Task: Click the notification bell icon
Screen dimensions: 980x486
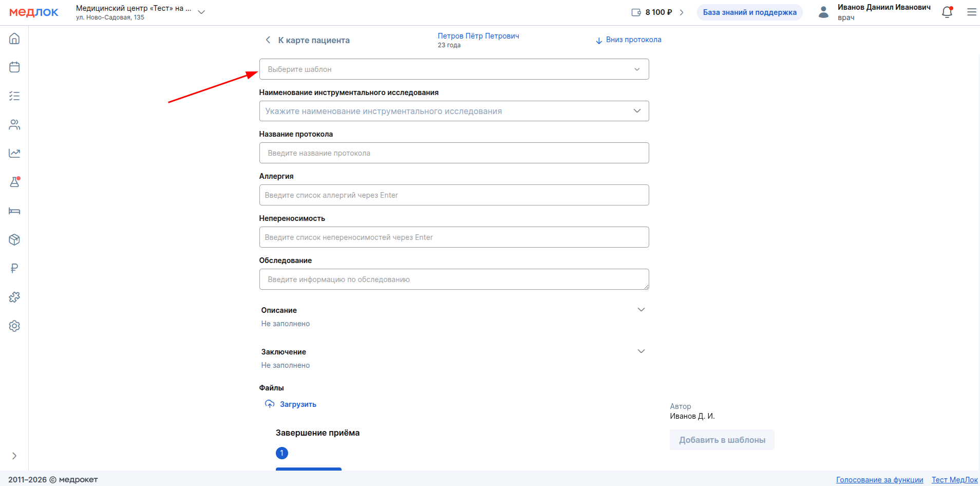Action: click(947, 12)
